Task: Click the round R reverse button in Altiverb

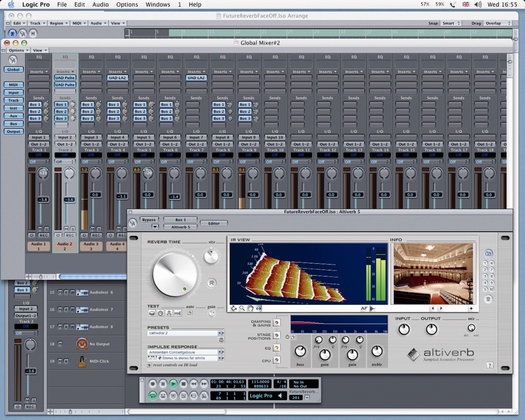Action: (211, 283)
